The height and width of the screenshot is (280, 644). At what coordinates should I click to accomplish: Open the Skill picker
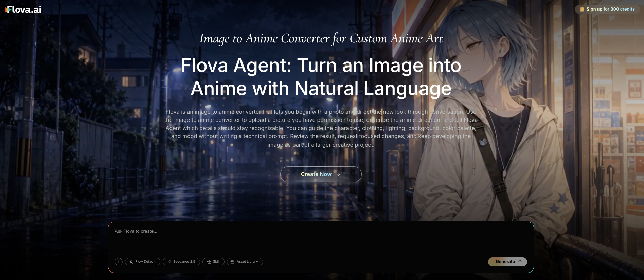pos(213,262)
